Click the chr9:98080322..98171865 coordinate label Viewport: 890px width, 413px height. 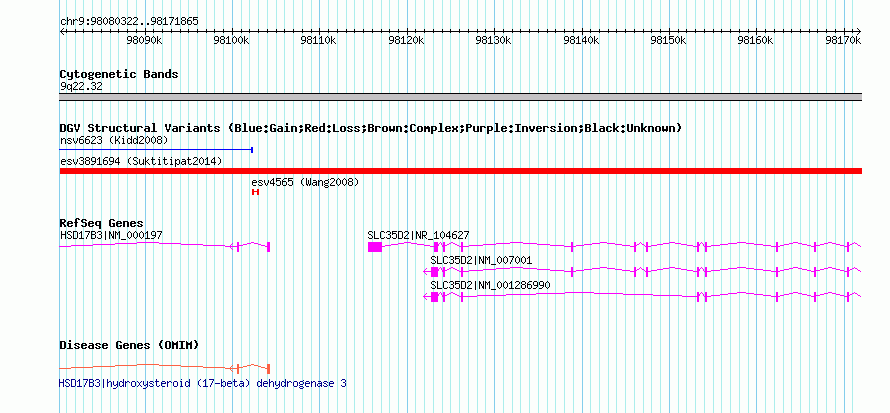[129, 22]
